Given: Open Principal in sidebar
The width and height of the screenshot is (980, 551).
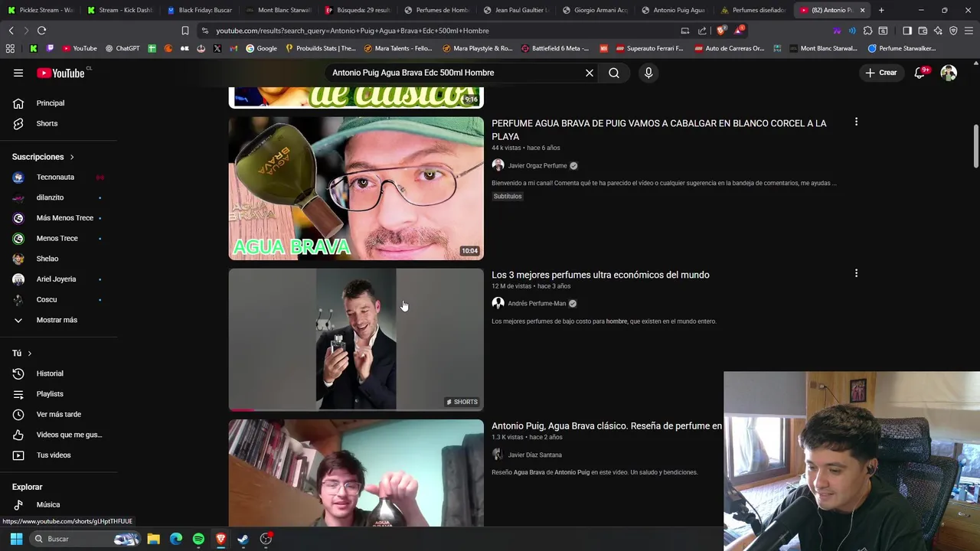Looking at the screenshot, I should 50,103.
